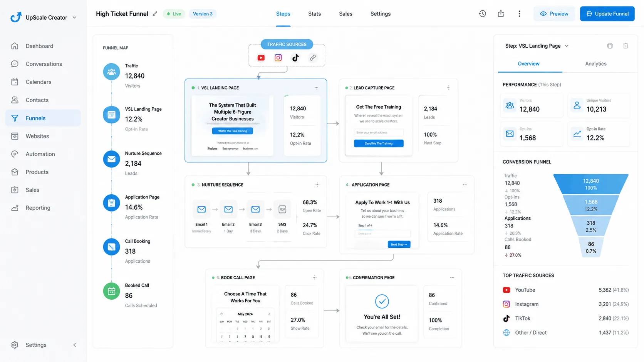Click Email 1 envelope icon in Nurture Sequence
Screen dimensions: 644x362
[201, 209]
